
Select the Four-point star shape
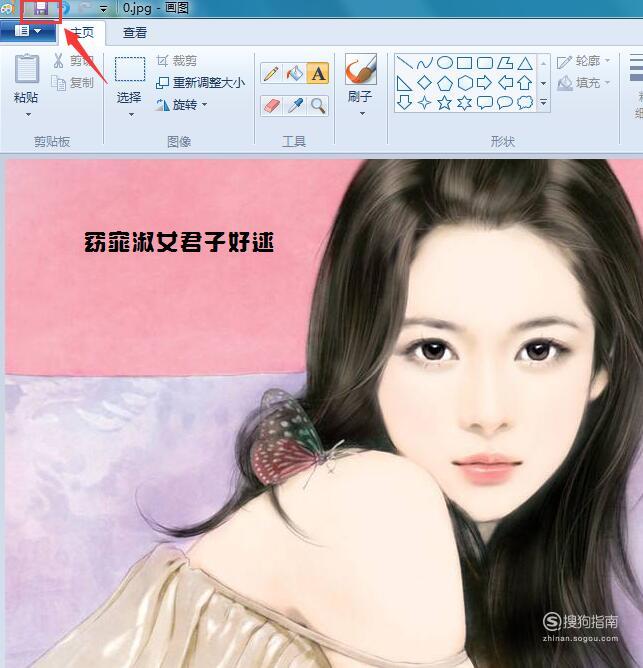coord(424,103)
